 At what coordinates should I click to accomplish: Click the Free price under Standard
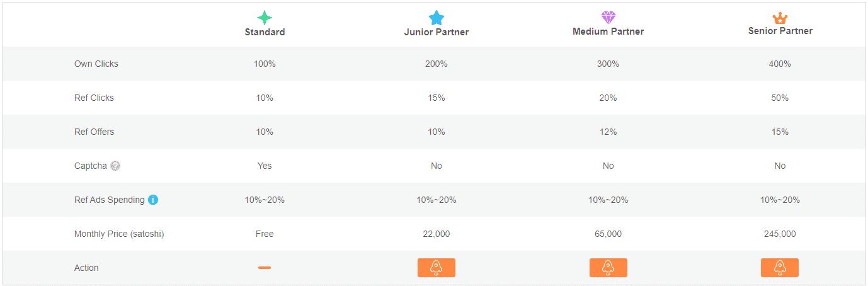coord(265,234)
